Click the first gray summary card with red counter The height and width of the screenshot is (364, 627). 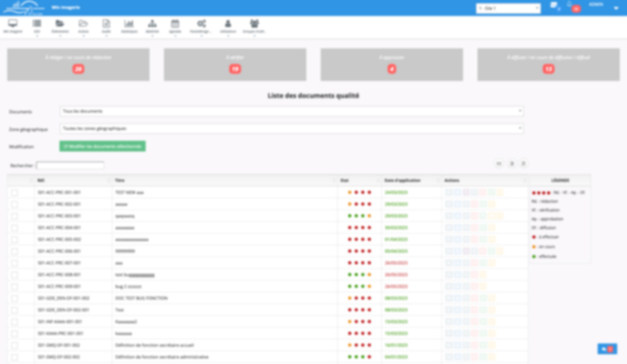coord(78,64)
